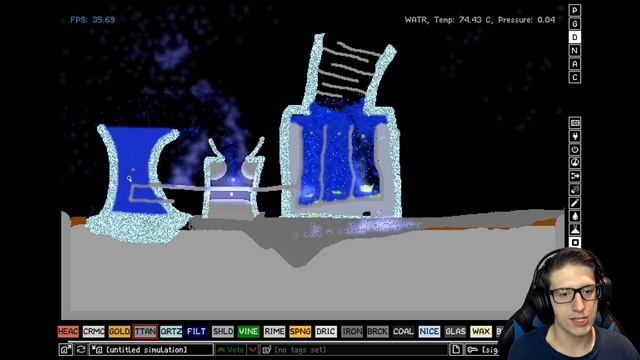640x360 pixels.
Task: Click the reload simulation icon
Action: click(x=81, y=350)
